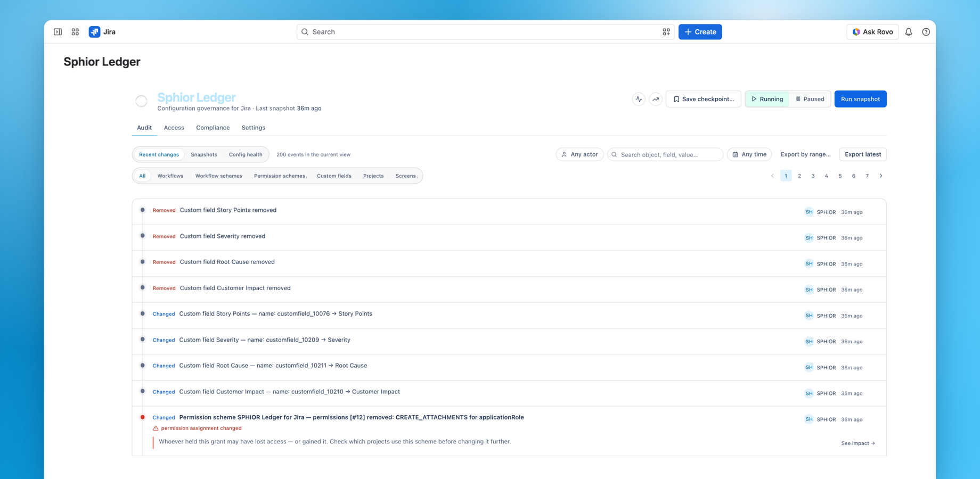Click the activity pulse icon
Image resolution: width=980 pixels, height=479 pixels.
[639, 99]
